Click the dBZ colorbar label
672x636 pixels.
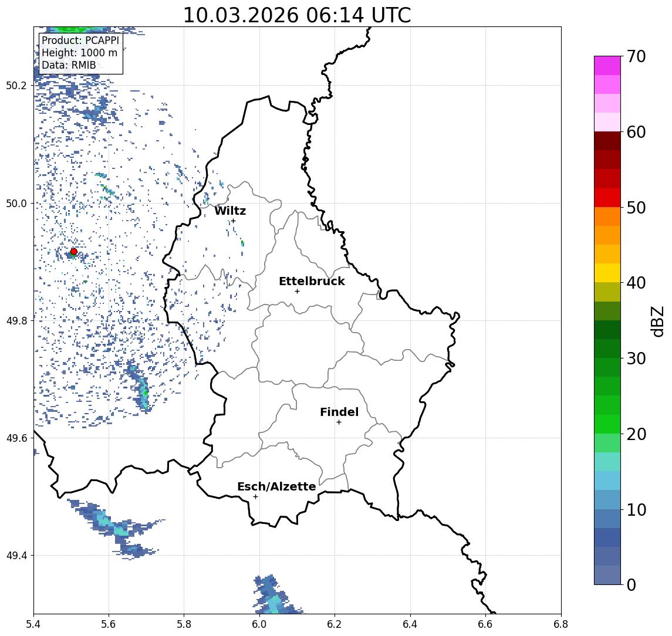[x=657, y=322]
